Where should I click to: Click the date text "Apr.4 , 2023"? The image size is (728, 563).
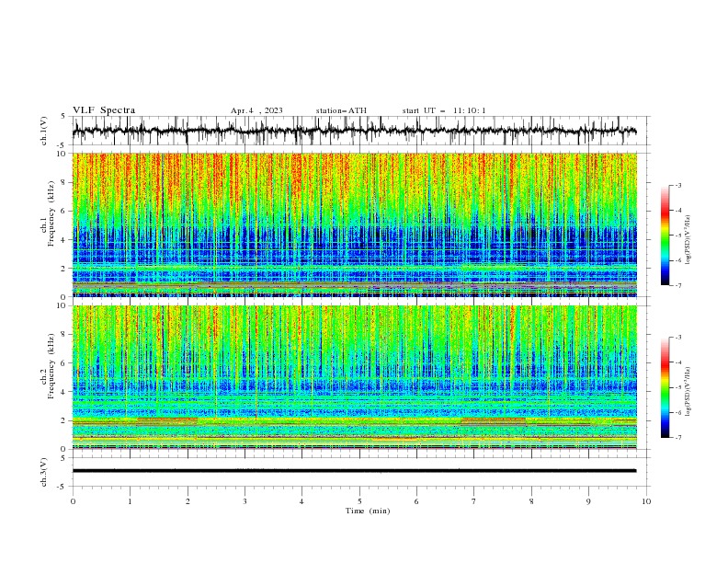(x=256, y=110)
